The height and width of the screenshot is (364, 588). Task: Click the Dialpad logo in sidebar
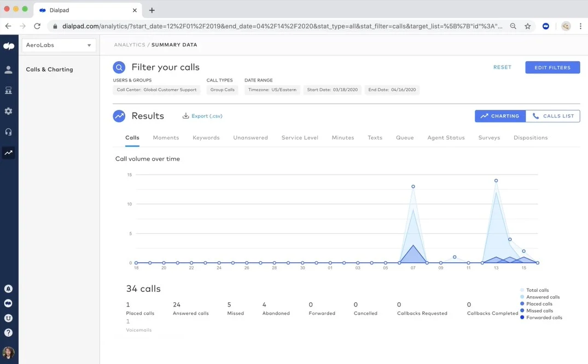tap(9, 46)
